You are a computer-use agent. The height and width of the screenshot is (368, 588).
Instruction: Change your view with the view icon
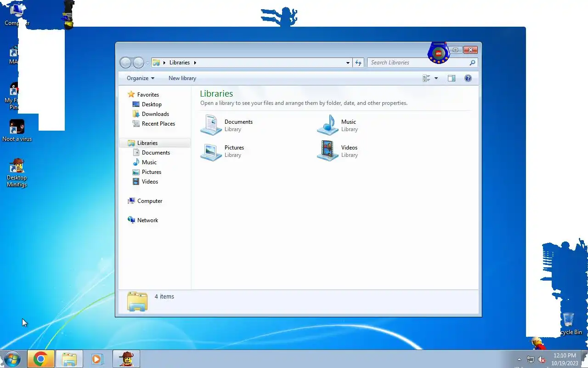point(426,78)
